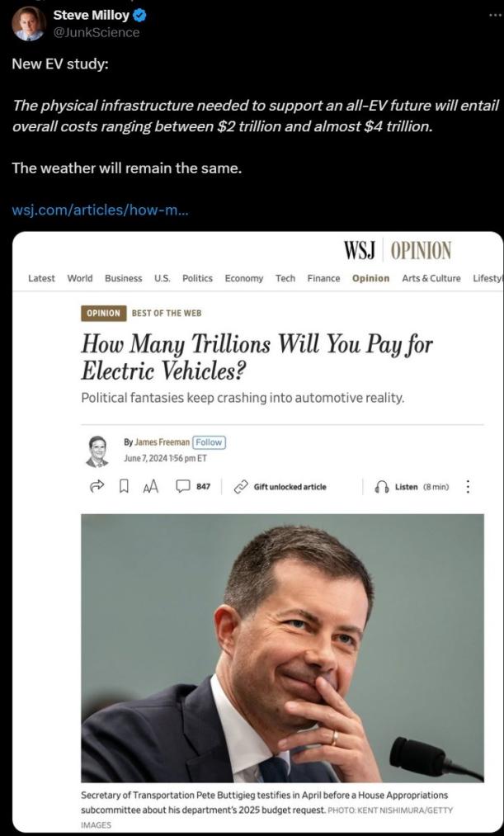The image size is (504, 836).
Task: Click the share arrow icon under the byline
Action: [97, 486]
